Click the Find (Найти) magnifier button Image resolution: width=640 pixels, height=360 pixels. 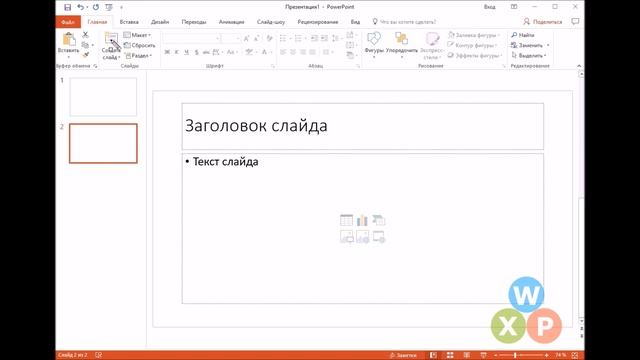[523, 35]
